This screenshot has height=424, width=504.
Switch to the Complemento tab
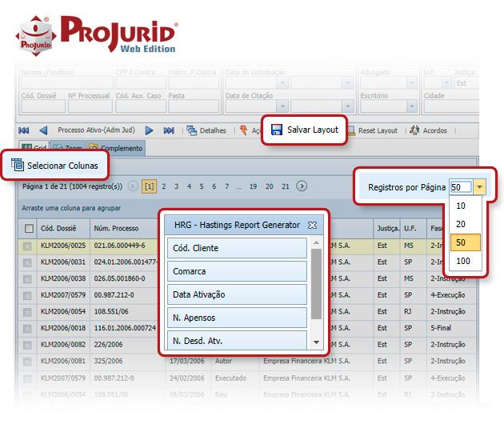[x=116, y=148]
